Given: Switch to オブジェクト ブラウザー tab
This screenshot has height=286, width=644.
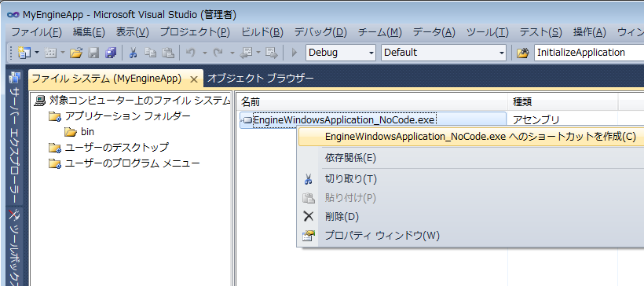Looking at the screenshot, I should [261, 78].
